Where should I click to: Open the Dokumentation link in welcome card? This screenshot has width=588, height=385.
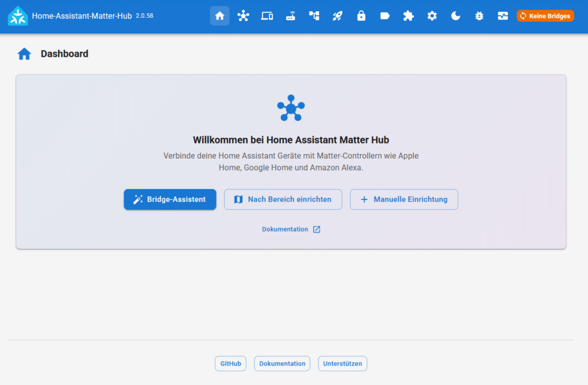pyautogui.click(x=291, y=229)
